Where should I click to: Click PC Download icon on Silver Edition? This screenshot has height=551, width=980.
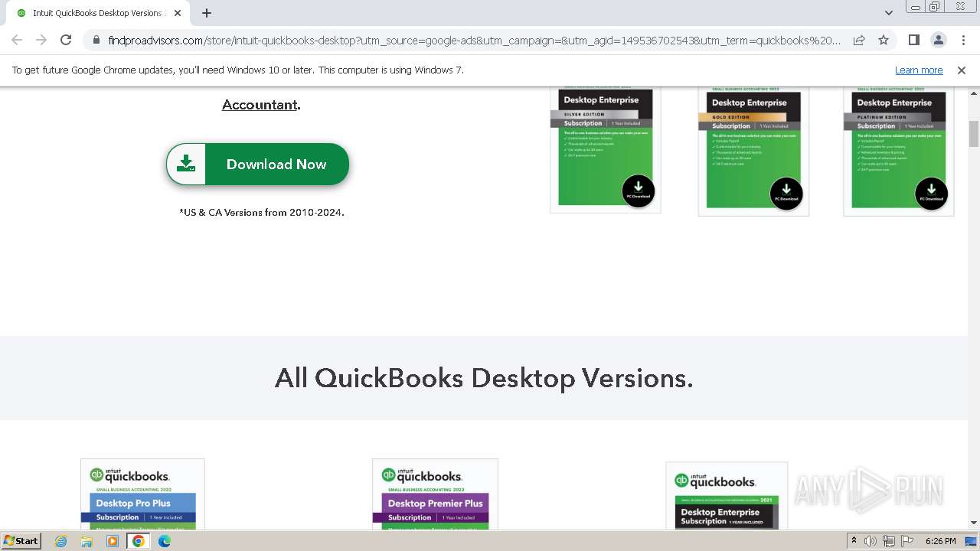coord(638,191)
